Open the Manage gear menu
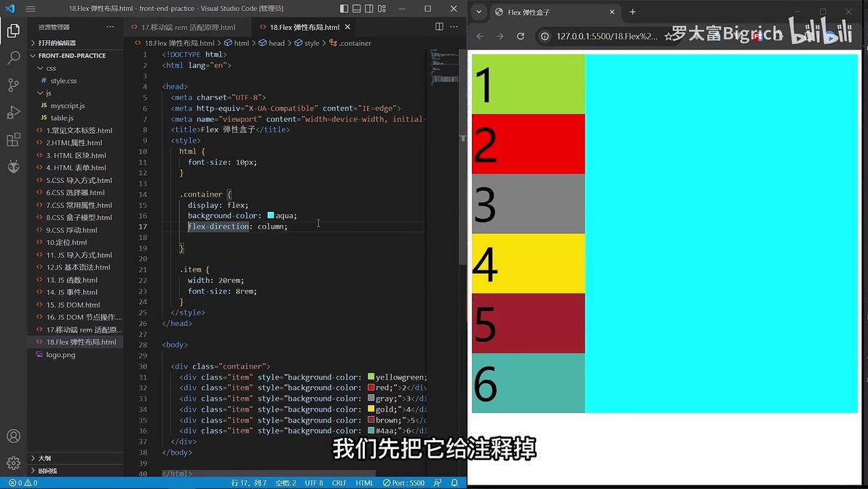Viewport: 868px width, 489px height. 13,463
